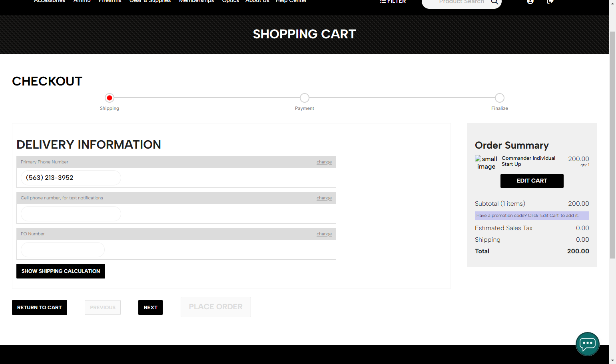Click the promotion code notice banner
The width and height of the screenshot is (616, 364).
pyautogui.click(x=532, y=216)
